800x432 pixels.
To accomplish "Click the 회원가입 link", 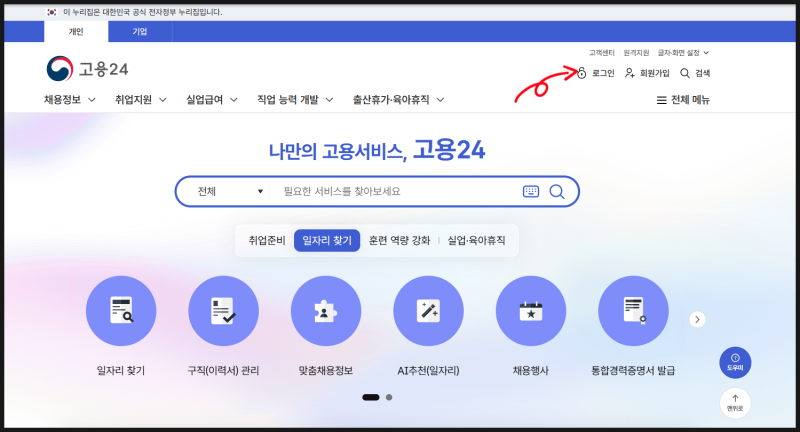I will coord(655,73).
